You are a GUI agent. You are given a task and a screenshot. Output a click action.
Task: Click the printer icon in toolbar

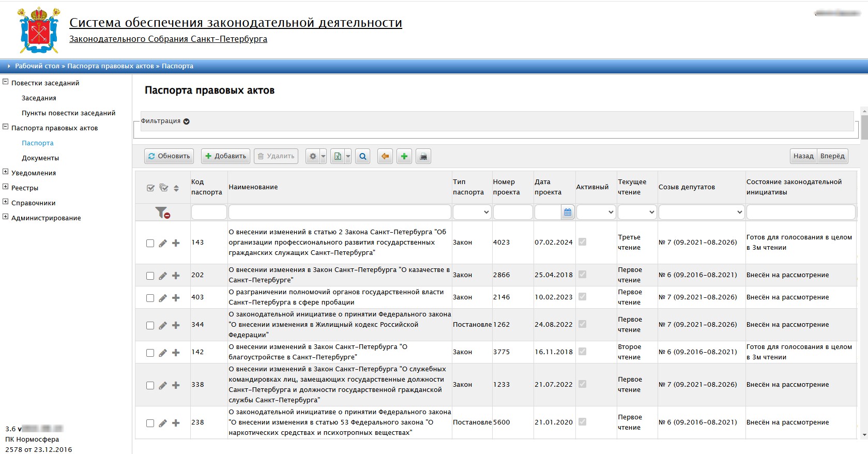coord(423,156)
